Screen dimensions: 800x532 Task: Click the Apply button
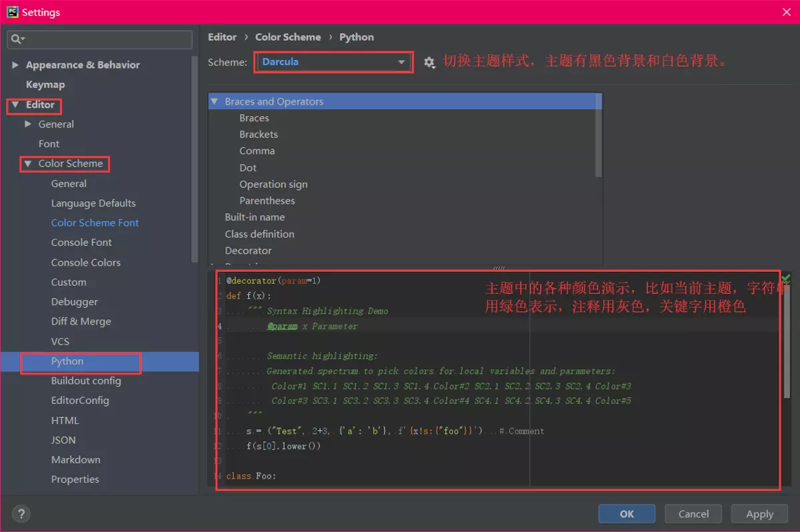click(759, 513)
